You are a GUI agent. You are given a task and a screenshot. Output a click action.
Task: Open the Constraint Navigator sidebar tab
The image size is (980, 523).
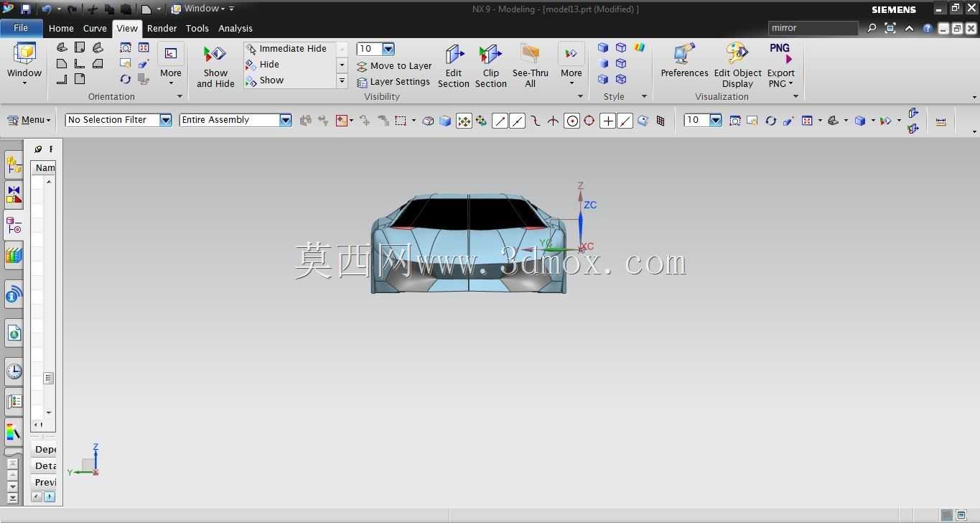[14, 195]
